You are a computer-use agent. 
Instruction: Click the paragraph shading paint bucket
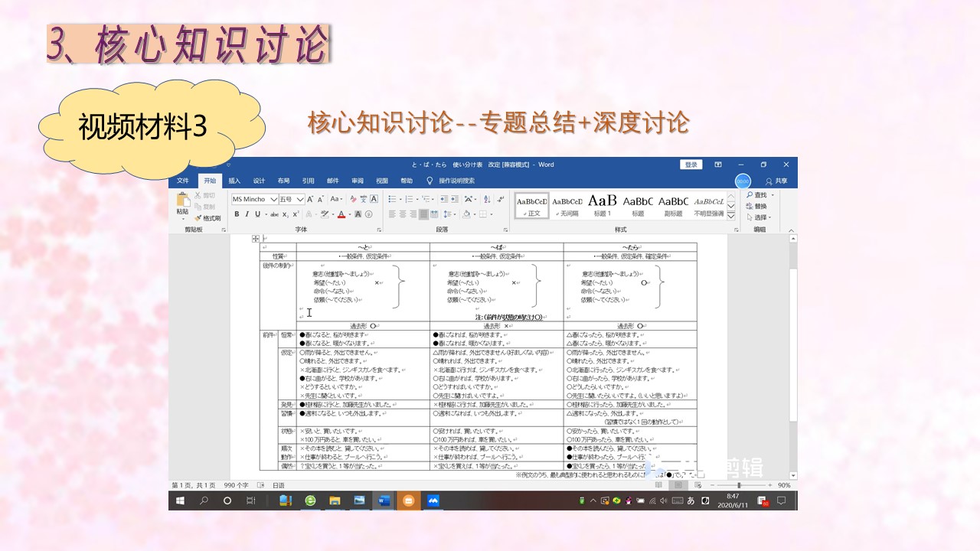[x=467, y=214]
